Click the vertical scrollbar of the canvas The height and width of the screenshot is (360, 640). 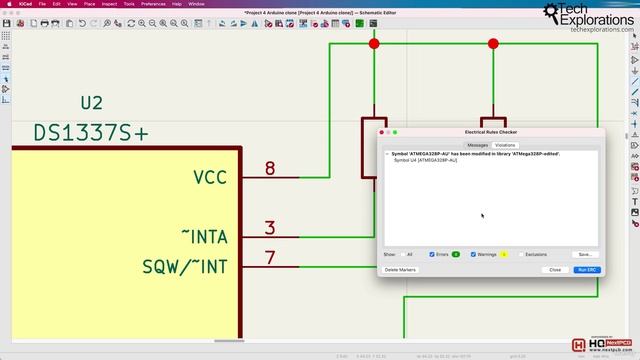pyautogui.click(x=626, y=136)
